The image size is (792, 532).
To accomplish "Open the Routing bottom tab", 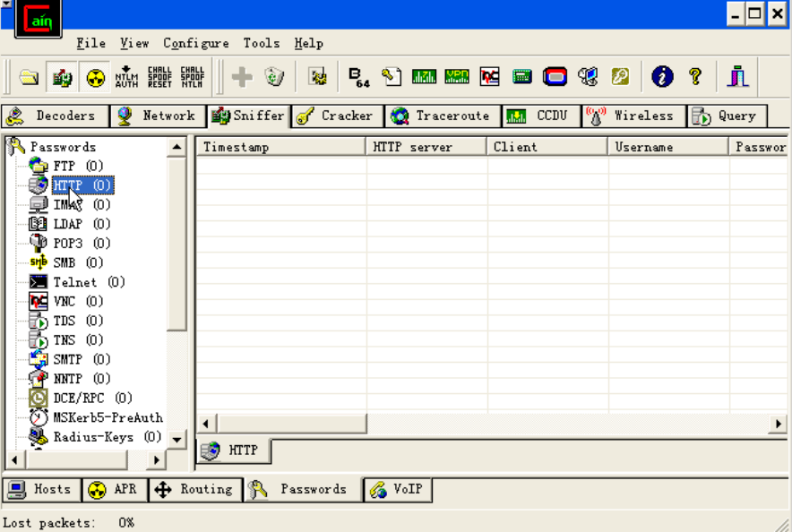I will click(x=196, y=490).
